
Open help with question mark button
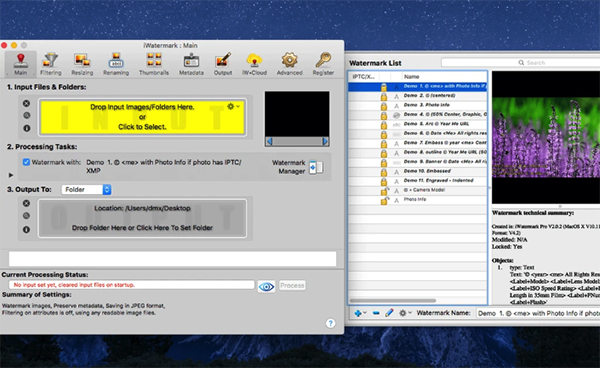(330, 323)
